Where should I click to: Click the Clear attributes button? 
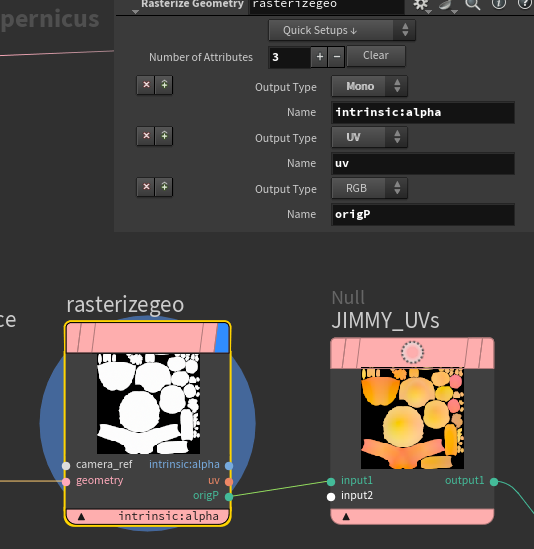coord(376,56)
